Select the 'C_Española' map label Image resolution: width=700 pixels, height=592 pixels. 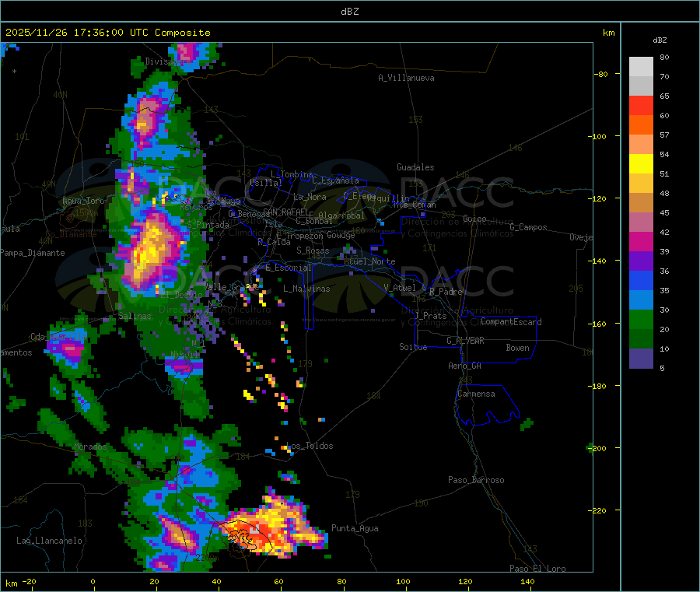point(335,180)
